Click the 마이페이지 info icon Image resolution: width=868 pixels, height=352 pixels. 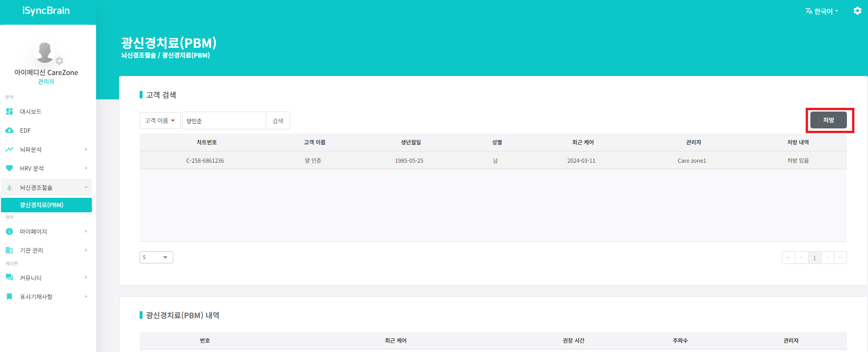(x=9, y=232)
